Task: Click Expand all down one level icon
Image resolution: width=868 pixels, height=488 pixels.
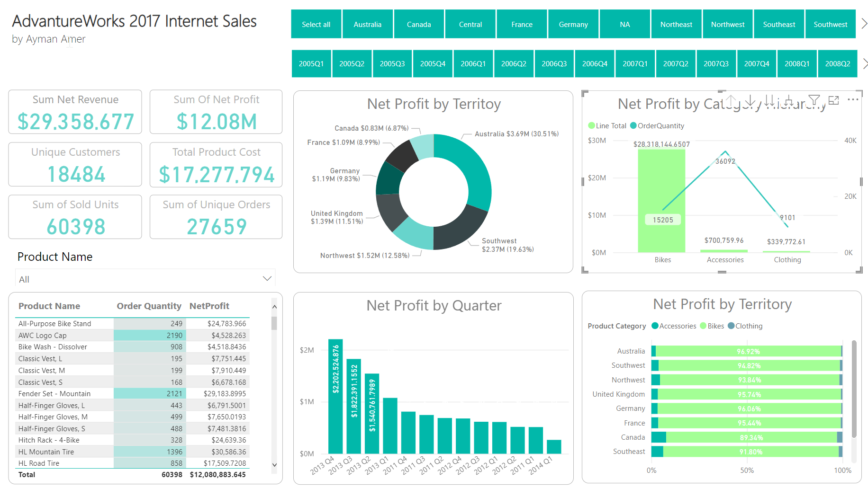Action: point(788,100)
